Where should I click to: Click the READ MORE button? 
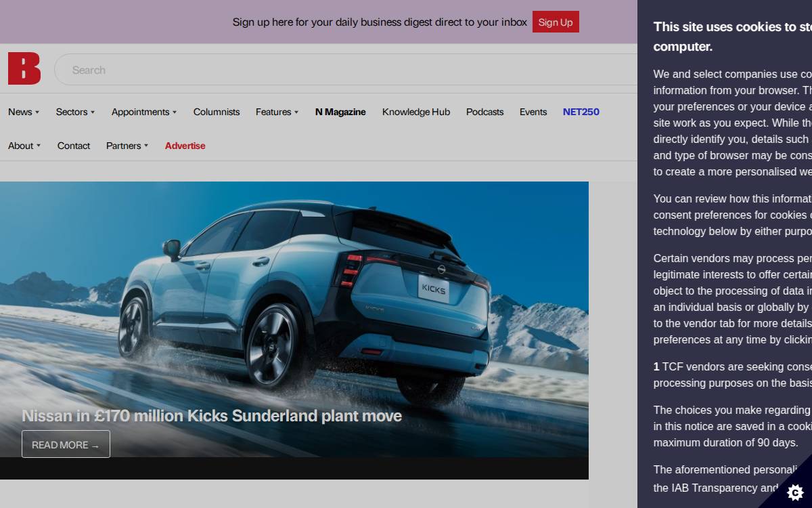(x=66, y=444)
